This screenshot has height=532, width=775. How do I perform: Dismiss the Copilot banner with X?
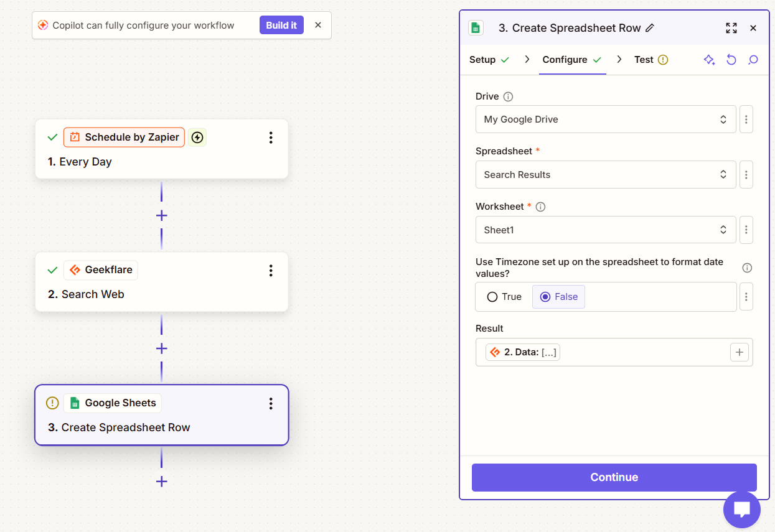[318, 26]
